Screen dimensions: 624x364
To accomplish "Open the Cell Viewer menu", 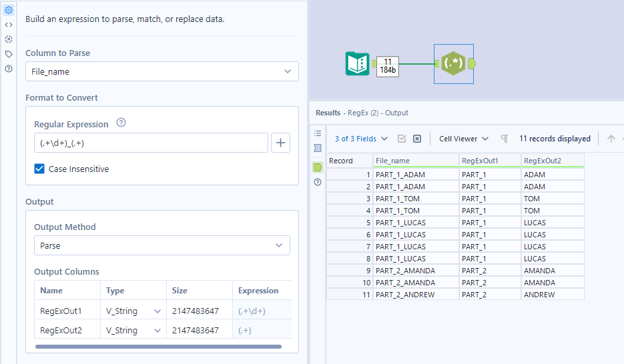I will [464, 139].
